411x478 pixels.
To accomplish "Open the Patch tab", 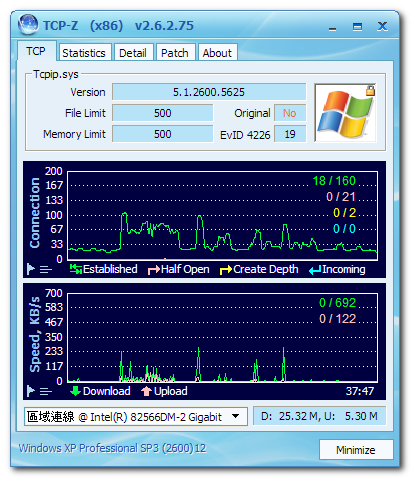I will 175,53.
